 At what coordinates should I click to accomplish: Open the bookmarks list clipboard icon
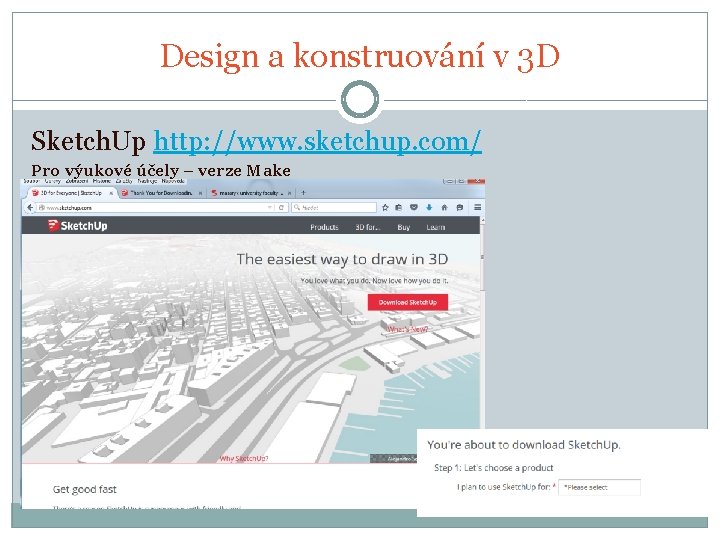click(399, 208)
